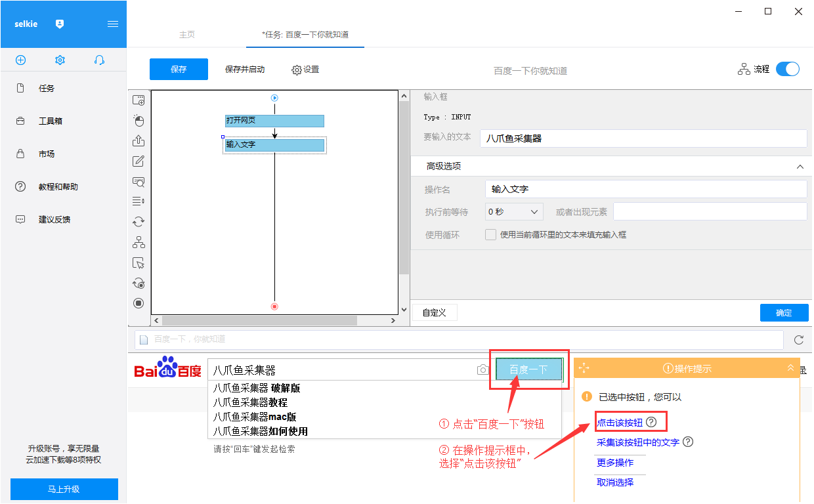Click the customer service headset icon

point(99,60)
